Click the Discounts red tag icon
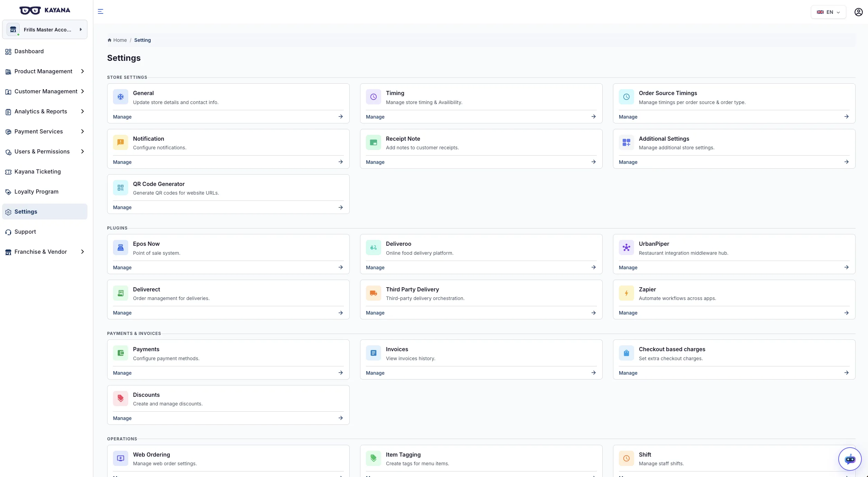Image resolution: width=868 pixels, height=477 pixels. [x=121, y=399]
